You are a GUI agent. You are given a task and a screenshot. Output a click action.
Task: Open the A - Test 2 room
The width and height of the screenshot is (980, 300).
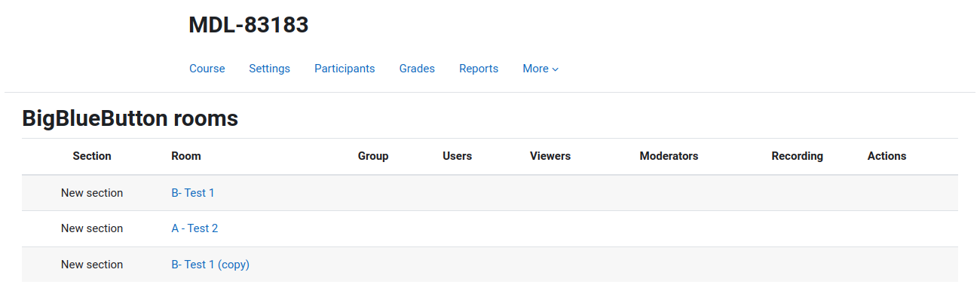(194, 228)
